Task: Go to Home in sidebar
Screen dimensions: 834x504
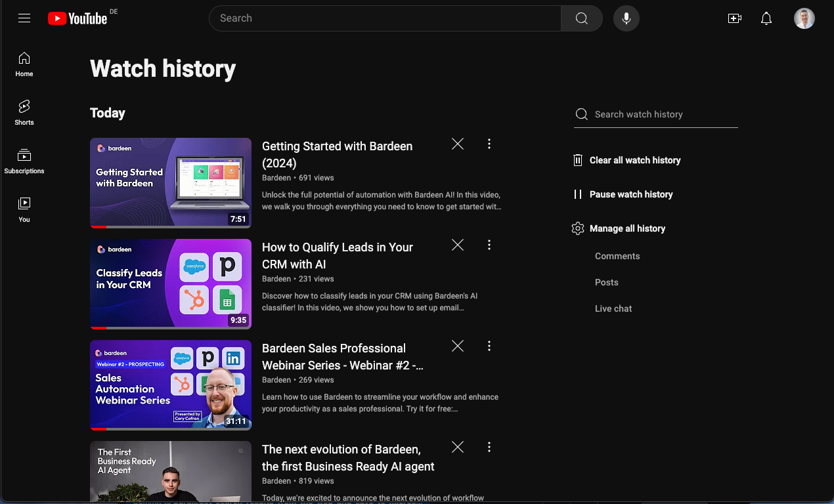Action: [24, 64]
